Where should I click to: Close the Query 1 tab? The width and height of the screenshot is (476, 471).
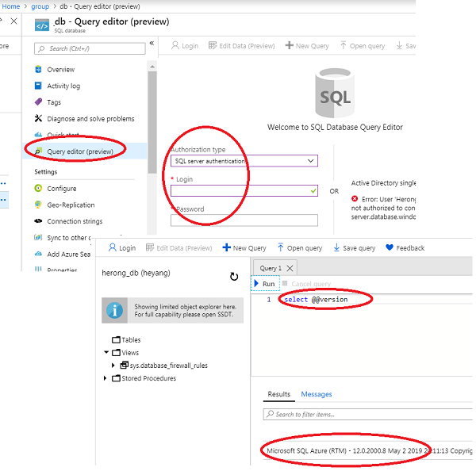click(290, 268)
